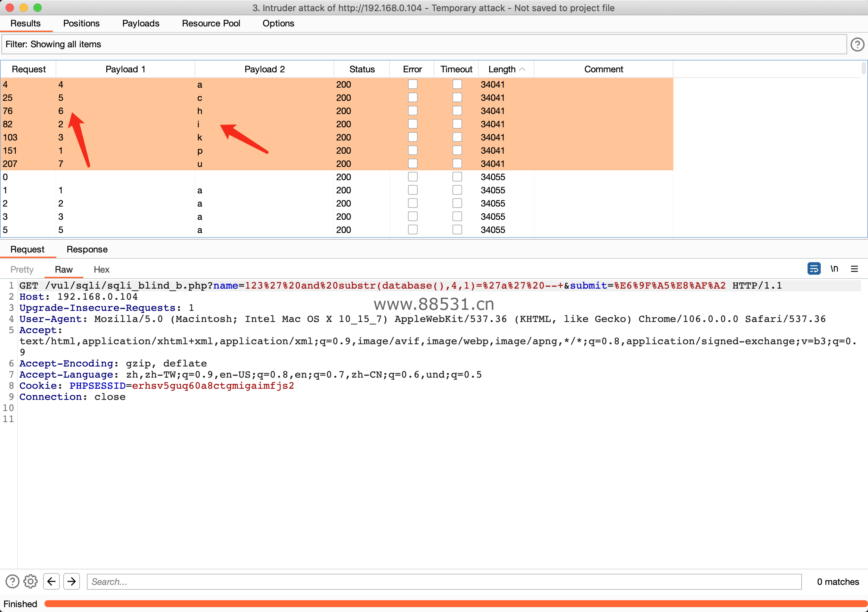Sort by the Request column header
The width and height of the screenshot is (868, 612).
tap(29, 69)
